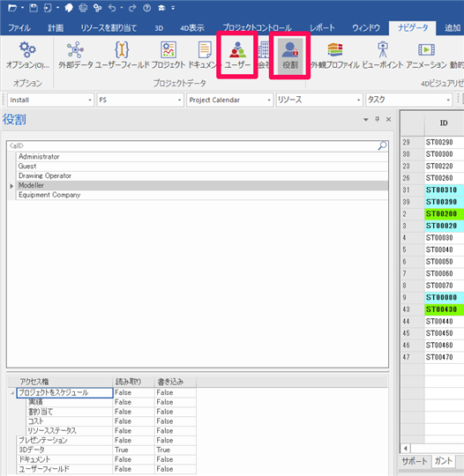This screenshot has height=476, width=464.
Task: Click the redo arrow icon
Action: [x=132, y=8]
